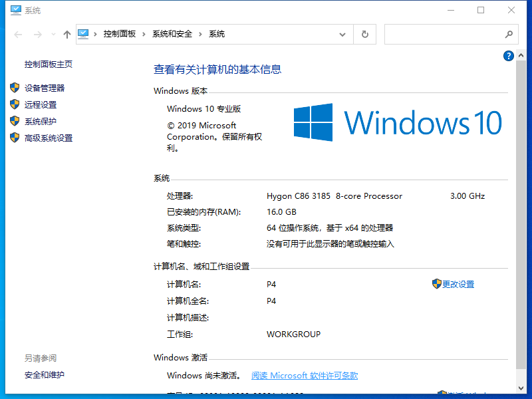Open 控制面板主页 link
This screenshot has height=399, width=532.
point(48,64)
